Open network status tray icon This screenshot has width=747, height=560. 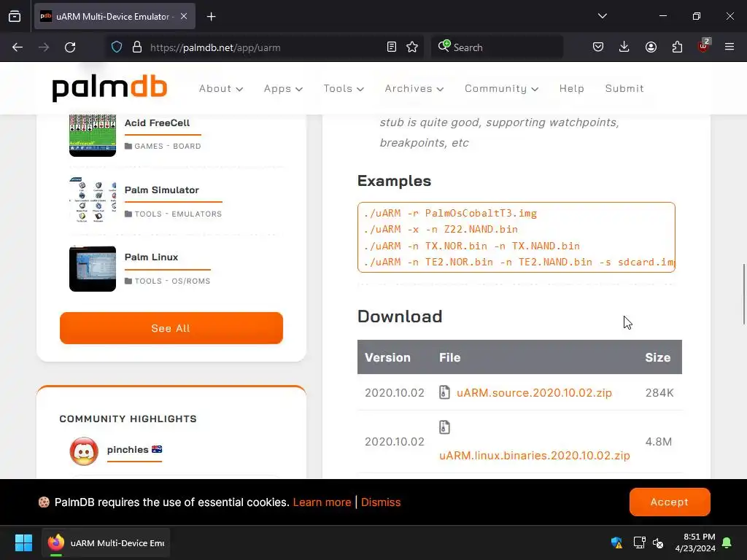(x=639, y=542)
